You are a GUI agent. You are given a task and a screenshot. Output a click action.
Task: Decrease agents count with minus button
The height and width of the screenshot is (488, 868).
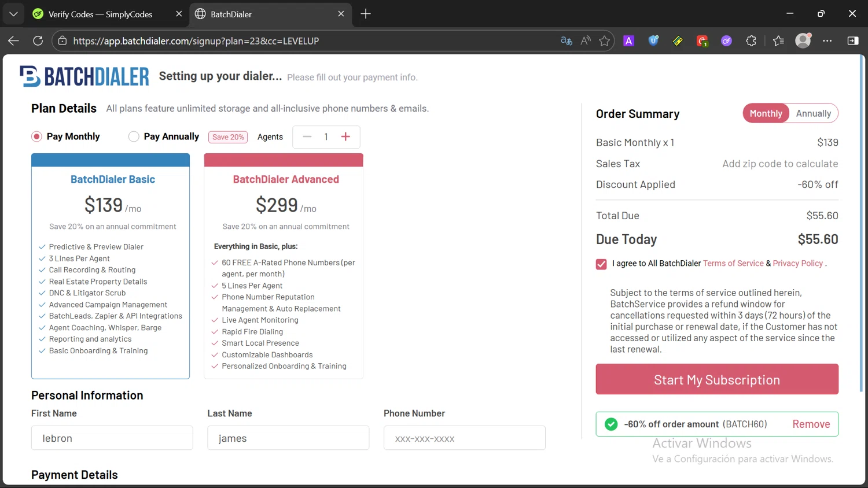pyautogui.click(x=307, y=136)
